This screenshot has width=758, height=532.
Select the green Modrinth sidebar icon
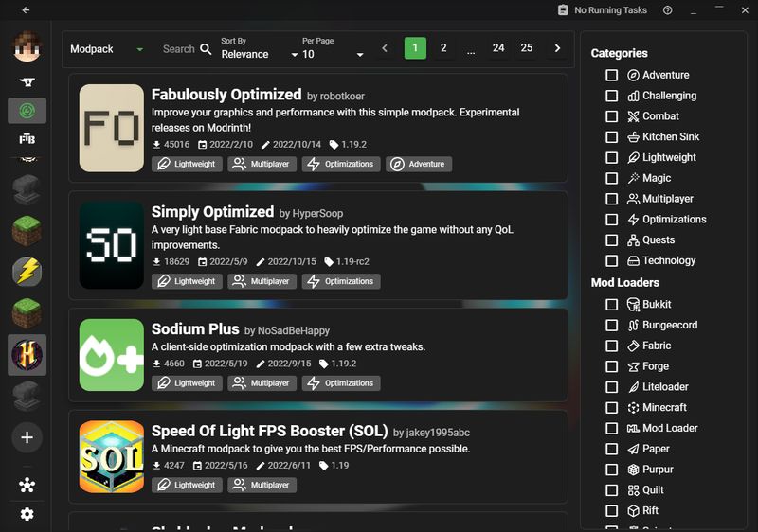(27, 111)
